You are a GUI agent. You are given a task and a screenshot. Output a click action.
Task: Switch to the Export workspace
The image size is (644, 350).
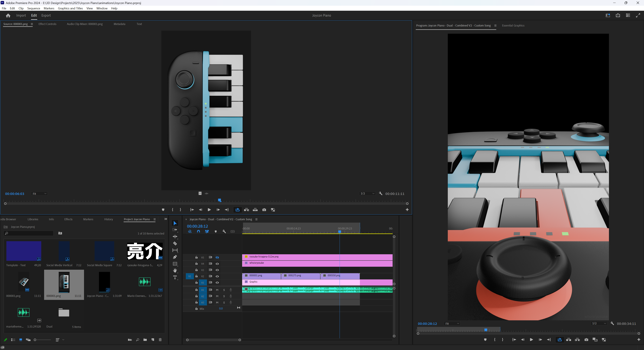click(x=46, y=15)
